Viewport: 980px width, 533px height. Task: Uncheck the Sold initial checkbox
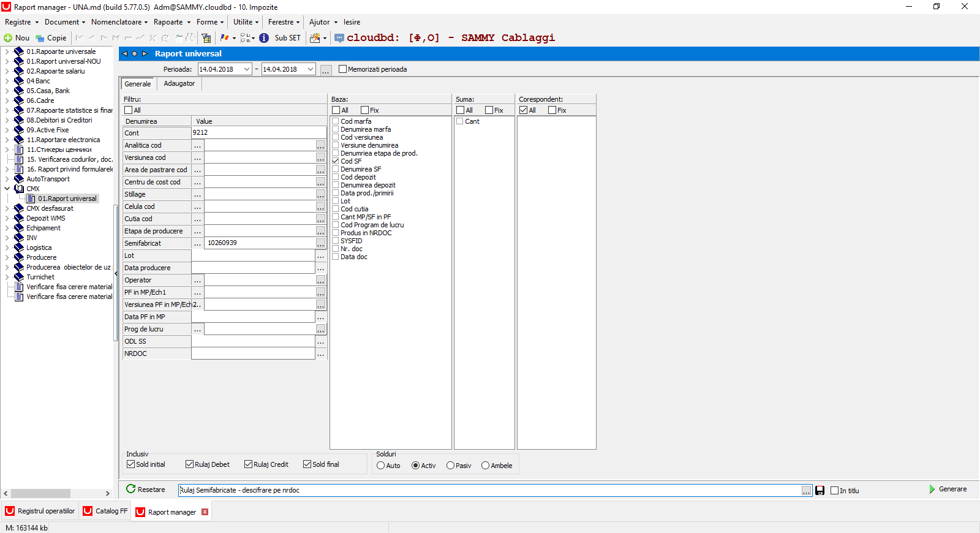(x=130, y=464)
